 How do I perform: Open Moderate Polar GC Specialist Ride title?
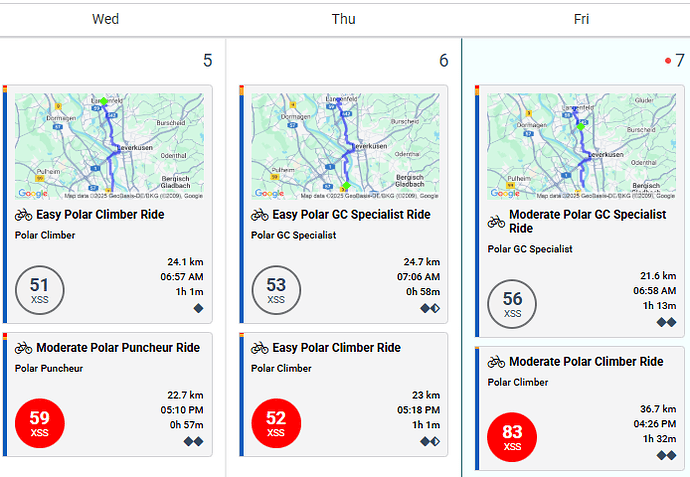pyautogui.click(x=587, y=221)
